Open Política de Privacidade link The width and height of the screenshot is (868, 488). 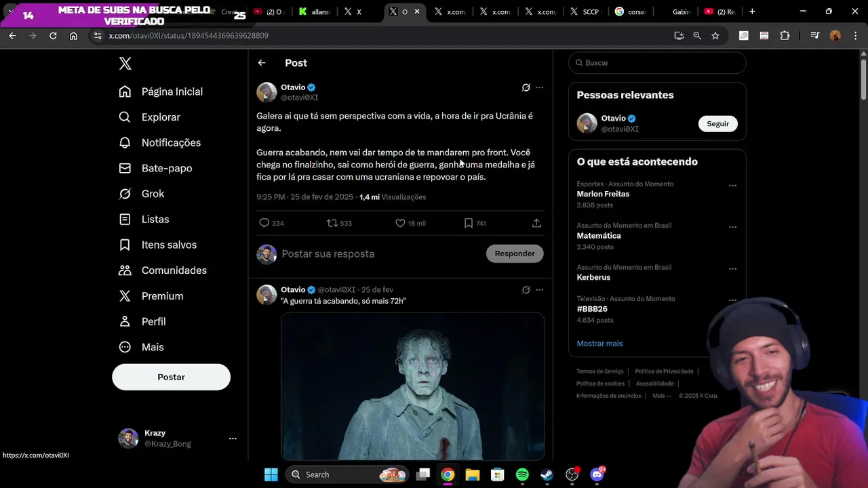(664, 371)
